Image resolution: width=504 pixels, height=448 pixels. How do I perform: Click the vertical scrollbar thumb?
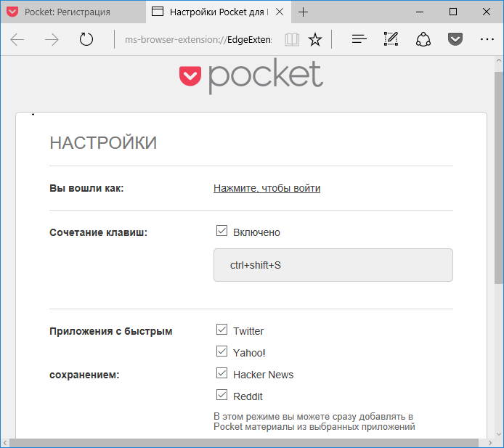[499, 178]
